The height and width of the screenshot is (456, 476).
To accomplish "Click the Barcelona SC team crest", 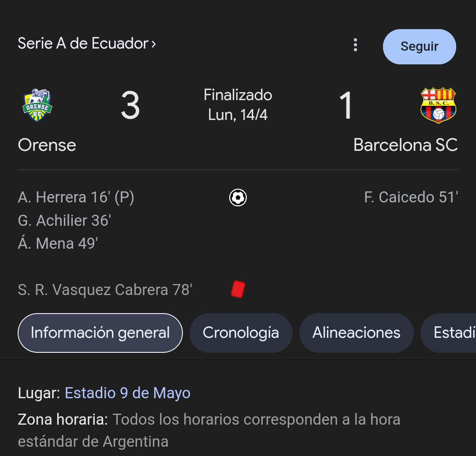I will (438, 105).
